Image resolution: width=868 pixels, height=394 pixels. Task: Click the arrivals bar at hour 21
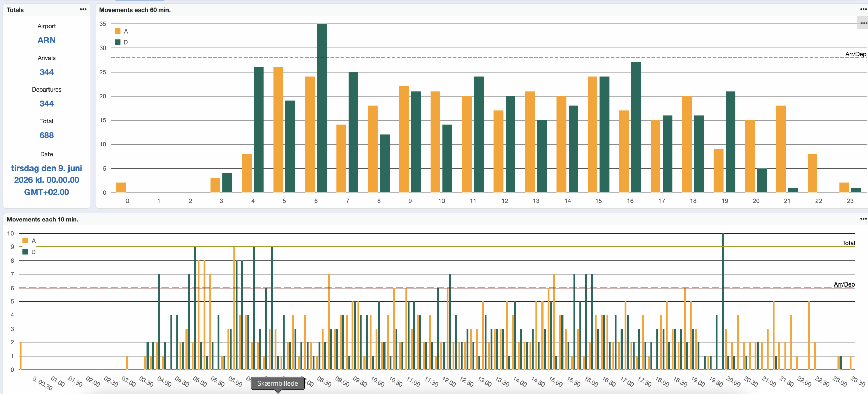781,149
